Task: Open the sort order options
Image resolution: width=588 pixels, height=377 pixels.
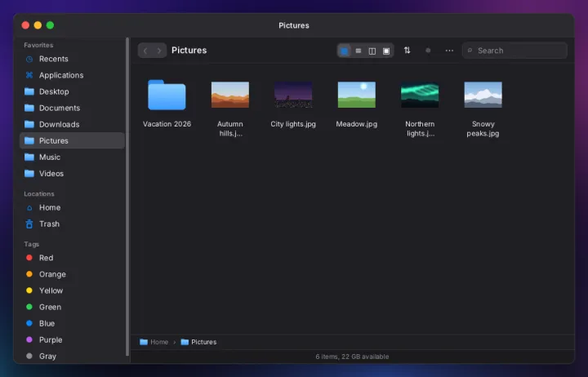Action: pos(407,51)
